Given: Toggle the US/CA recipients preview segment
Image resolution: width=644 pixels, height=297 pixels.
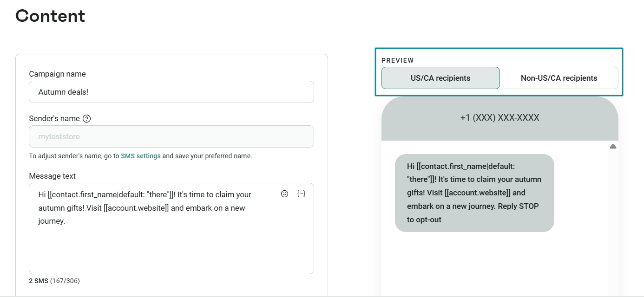Looking at the screenshot, I should coord(440,78).
